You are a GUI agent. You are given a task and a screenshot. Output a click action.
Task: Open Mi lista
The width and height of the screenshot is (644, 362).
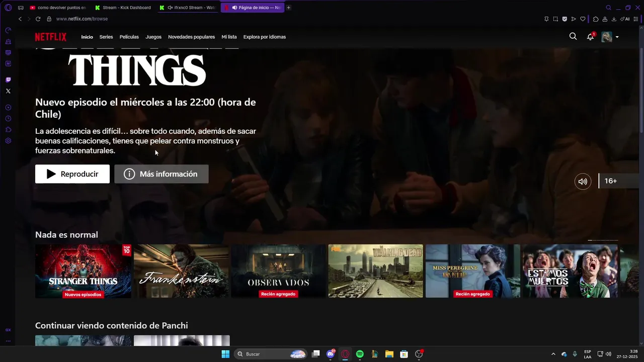229,37
